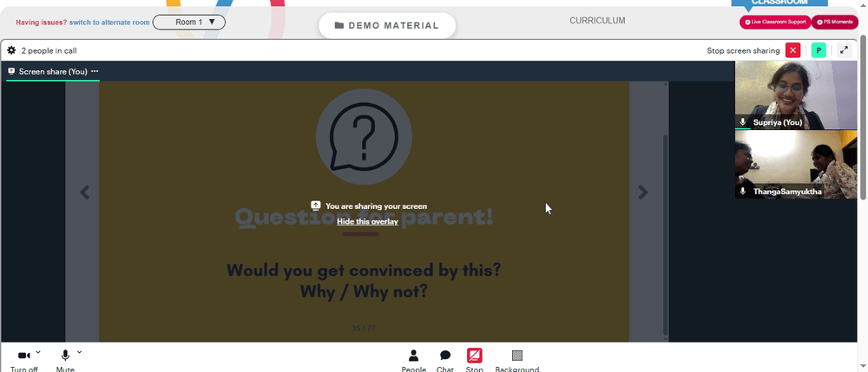The image size is (868, 372).
Task: Click the question mark speech bubble icon
Action: coord(364,137)
